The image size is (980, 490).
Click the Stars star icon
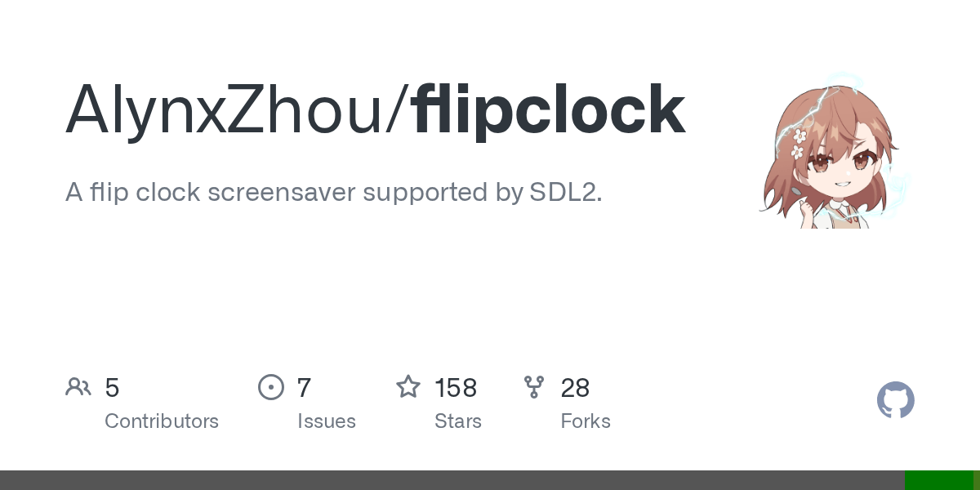click(408, 386)
